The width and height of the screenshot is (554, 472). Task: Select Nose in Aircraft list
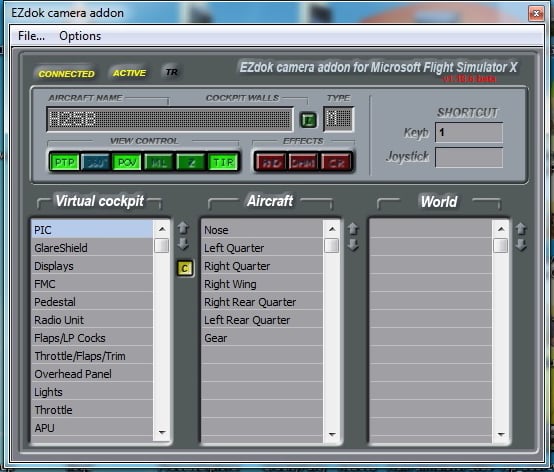click(262, 230)
